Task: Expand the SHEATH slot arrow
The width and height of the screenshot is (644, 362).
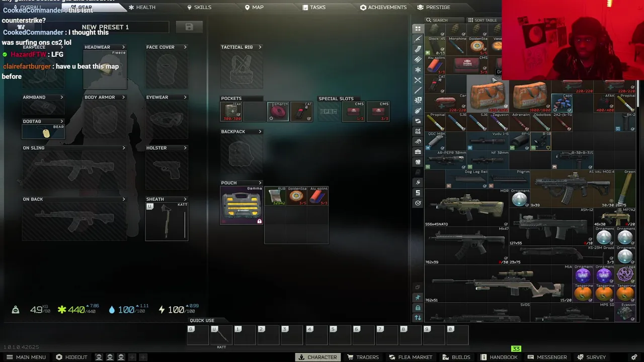Action: (x=185, y=199)
